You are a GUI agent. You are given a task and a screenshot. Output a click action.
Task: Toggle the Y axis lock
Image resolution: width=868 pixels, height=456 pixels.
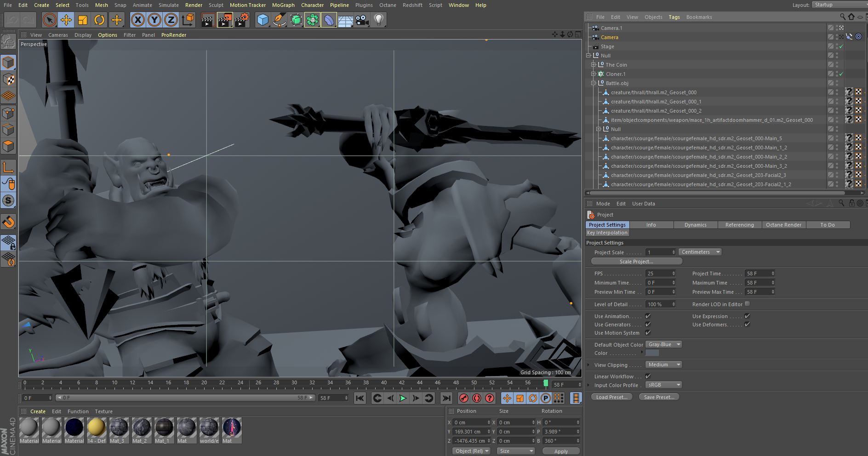154,20
